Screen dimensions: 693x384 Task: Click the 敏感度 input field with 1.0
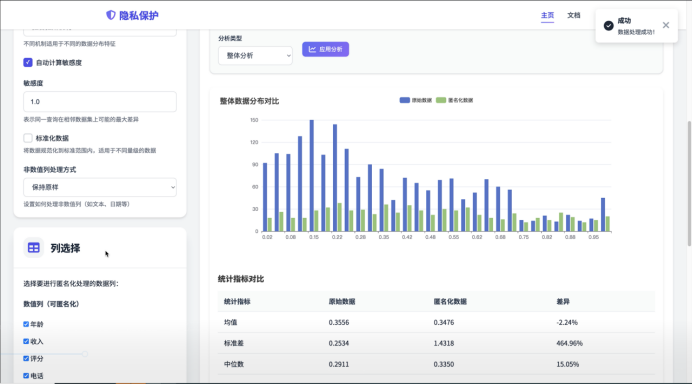click(x=100, y=102)
